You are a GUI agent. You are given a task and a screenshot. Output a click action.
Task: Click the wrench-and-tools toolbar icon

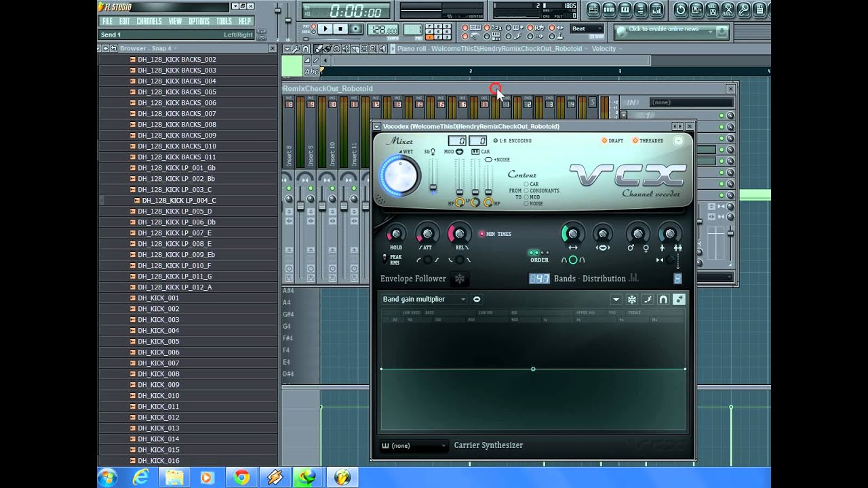pos(728,9)
